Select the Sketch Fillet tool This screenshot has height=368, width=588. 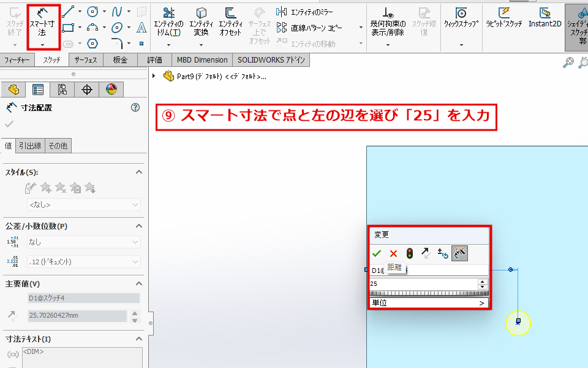click(117, 43)
